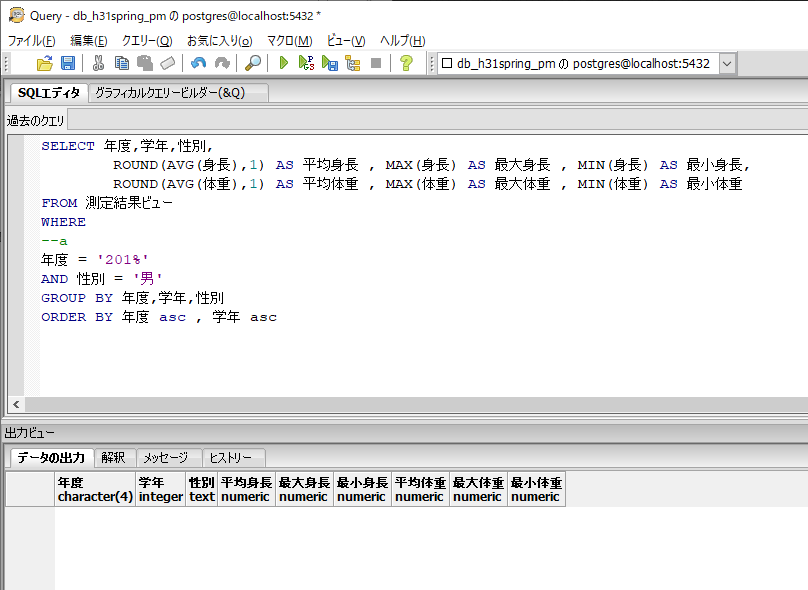Click the cut scissors icon
Screen dimensions: 808x590
point(98,63)
